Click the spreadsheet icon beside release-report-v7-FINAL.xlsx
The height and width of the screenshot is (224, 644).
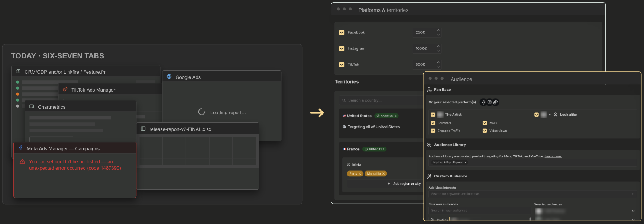pyautogui.click(x=143, y=129)
